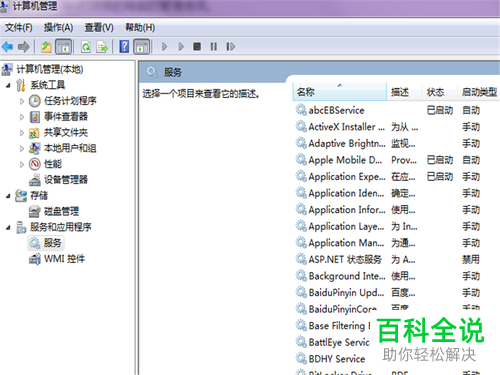Select the Adaptive Brightness service row

[x=397, y=143]
